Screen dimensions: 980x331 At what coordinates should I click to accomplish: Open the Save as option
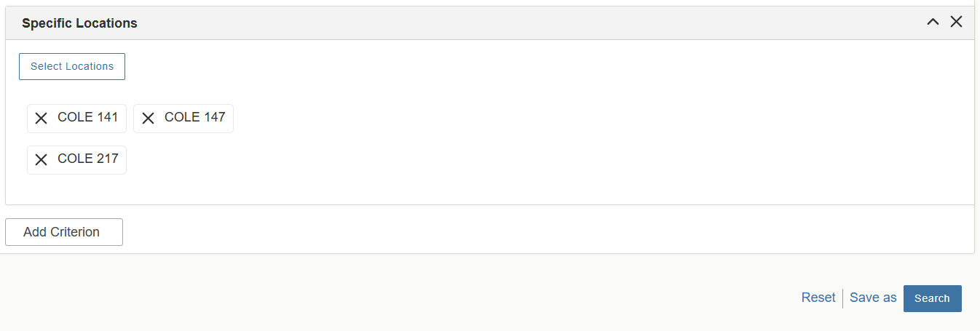click(x=873, y=298)
